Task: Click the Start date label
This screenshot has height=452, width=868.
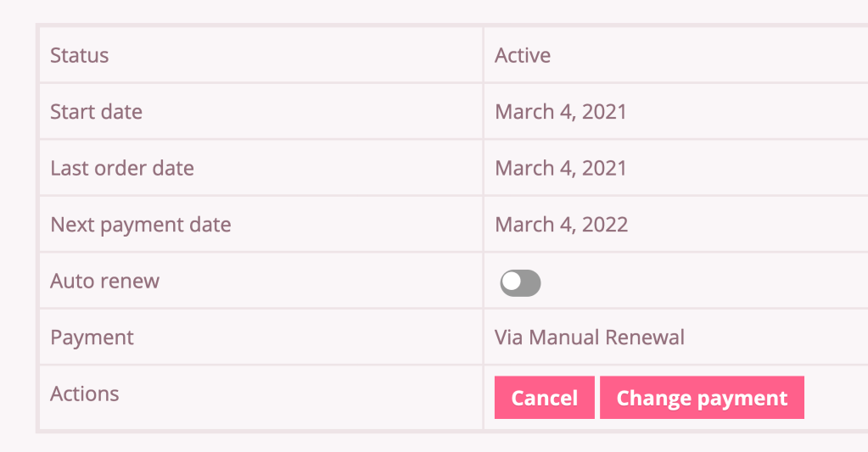Action: pos(97,112)
